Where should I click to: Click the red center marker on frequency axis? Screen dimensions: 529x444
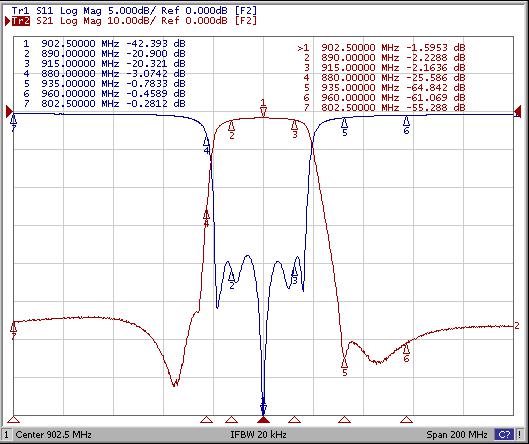pos(263,420)
